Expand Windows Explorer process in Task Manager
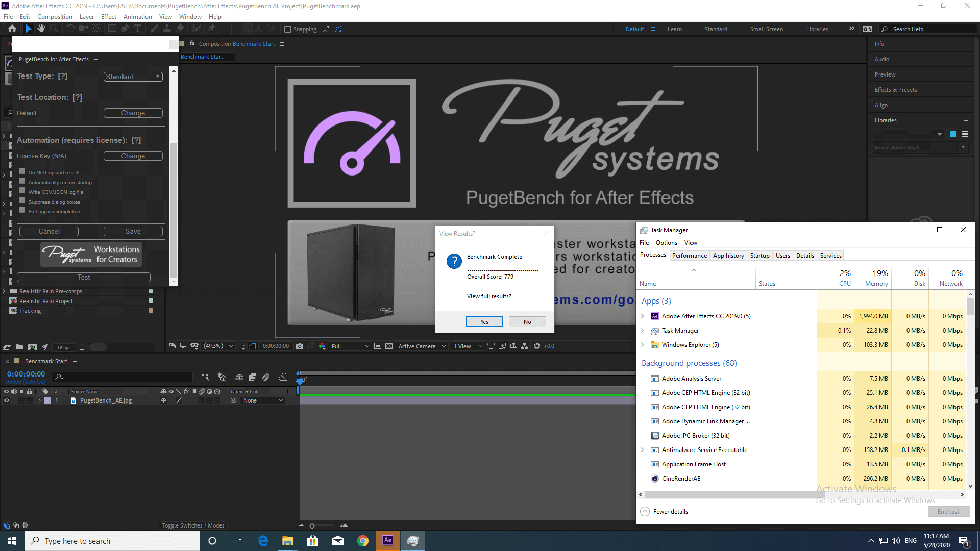The image size is (980, 551). 643,345
